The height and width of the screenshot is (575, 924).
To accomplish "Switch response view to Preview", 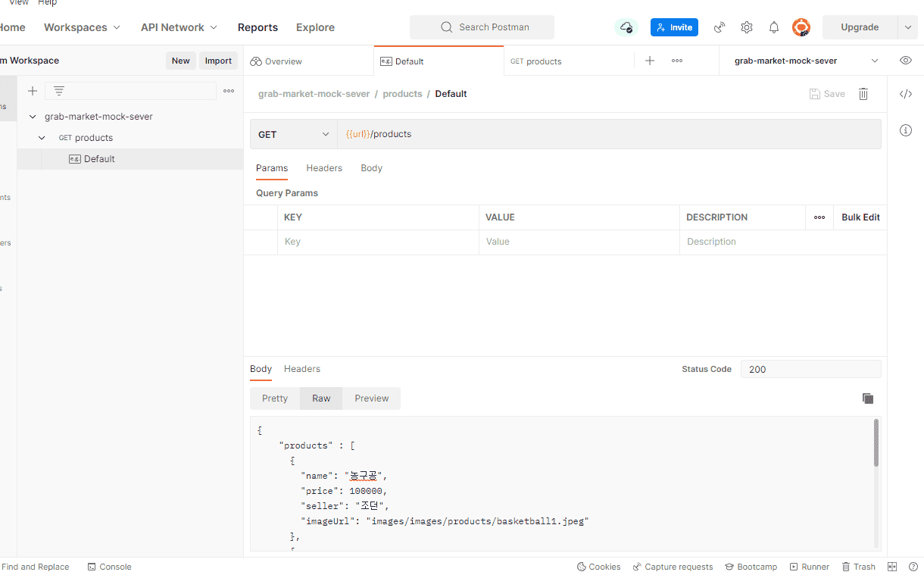I will click(x=372, y=398).
